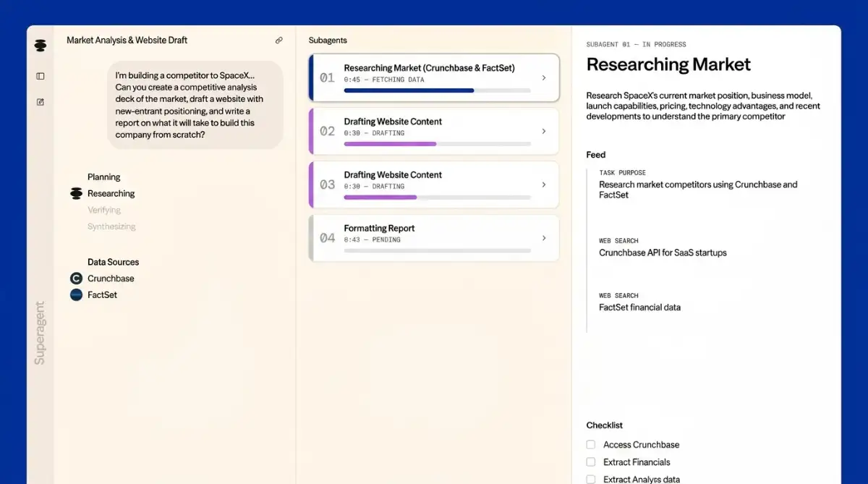Click 'Research market competitors' task purpose entry

(x=698, y=190)
